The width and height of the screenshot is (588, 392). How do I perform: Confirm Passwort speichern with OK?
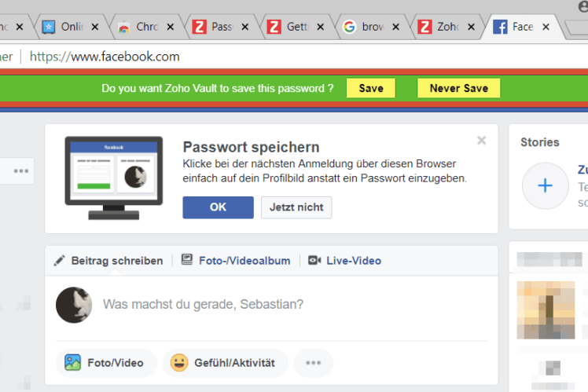218,207
